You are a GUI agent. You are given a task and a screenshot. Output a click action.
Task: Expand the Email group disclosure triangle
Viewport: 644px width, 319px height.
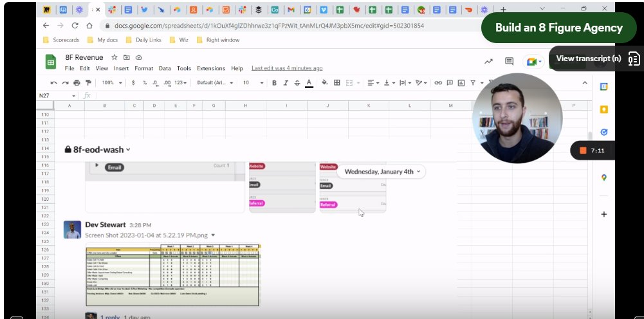97,165
